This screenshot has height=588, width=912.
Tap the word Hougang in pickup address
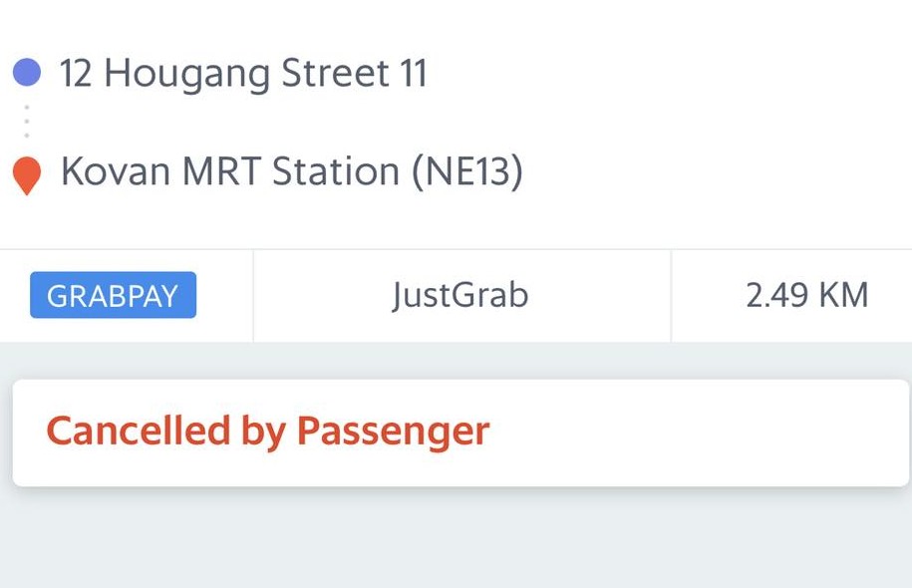point(187,75)
